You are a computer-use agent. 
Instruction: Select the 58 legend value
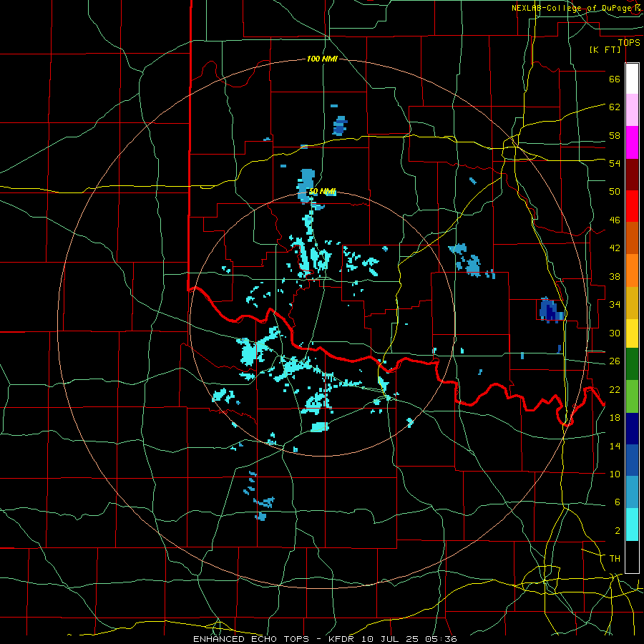pos(615,135)
